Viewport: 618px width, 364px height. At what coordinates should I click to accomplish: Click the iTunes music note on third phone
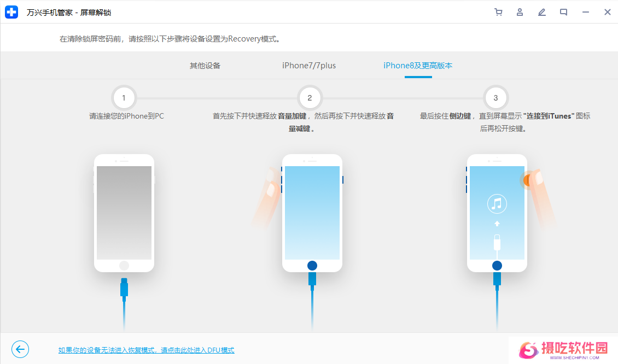coord(497,204)
